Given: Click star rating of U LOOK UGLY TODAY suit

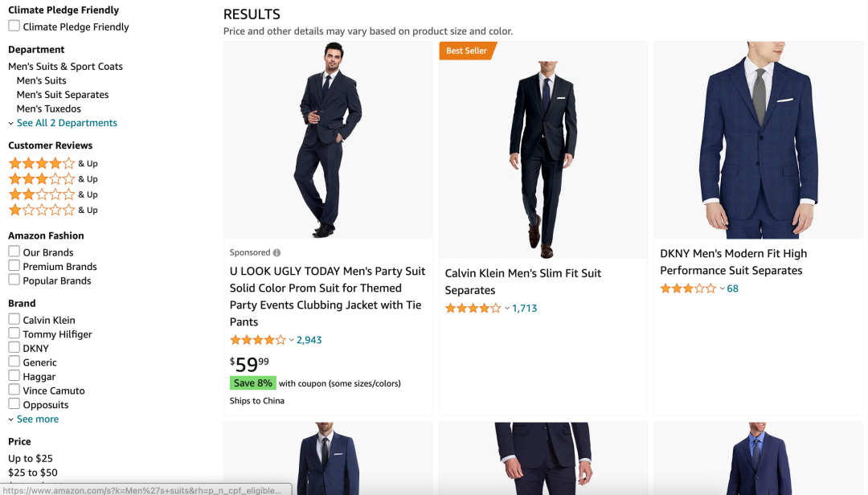Looking at the screenshot, I should [x=257, y=340].
